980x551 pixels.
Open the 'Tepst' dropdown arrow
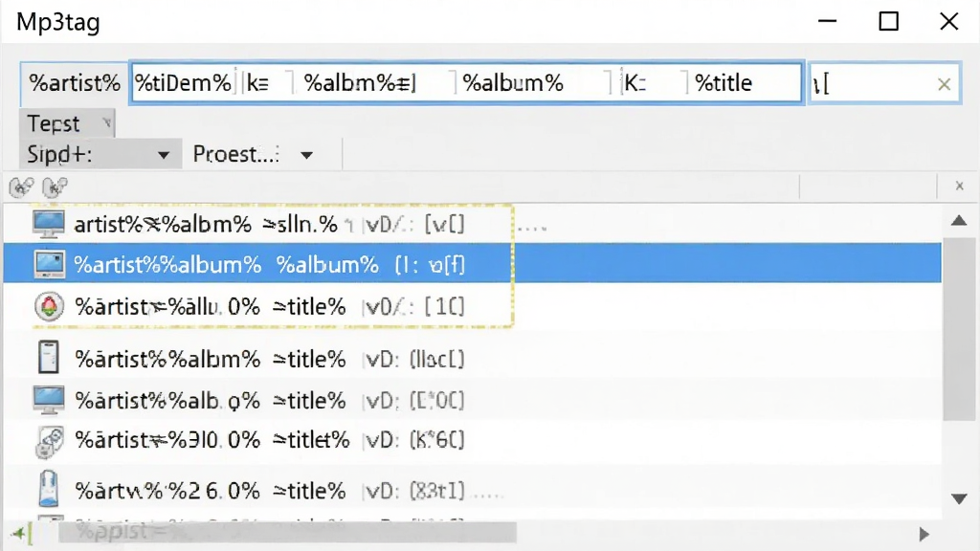click(107, 123)
